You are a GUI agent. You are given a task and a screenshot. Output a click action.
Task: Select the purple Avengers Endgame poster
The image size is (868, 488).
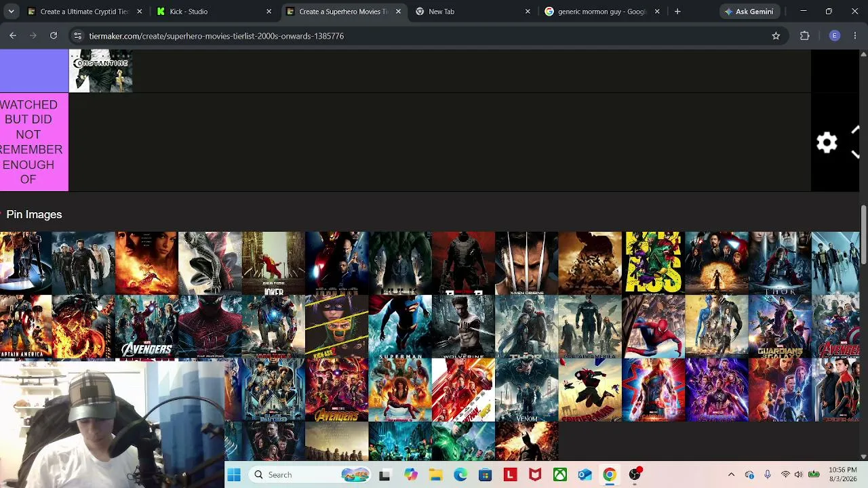[717, 390]
